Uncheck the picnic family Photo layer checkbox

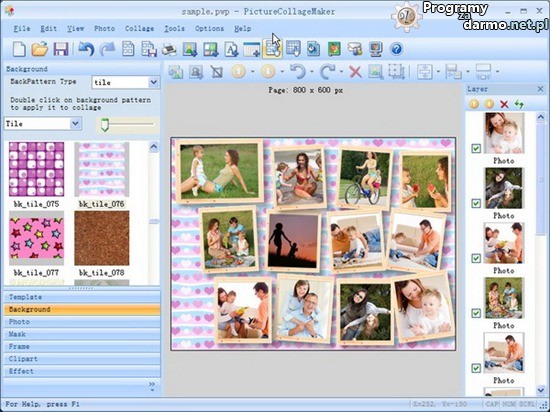click(476, 313)
